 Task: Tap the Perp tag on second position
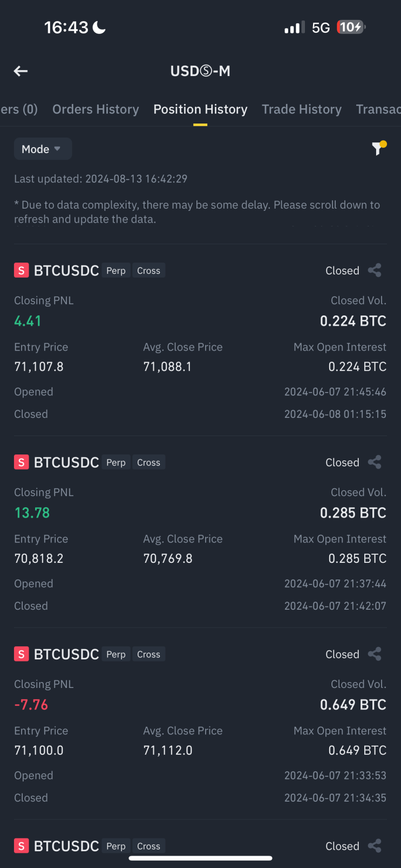(x=115, y=463)
